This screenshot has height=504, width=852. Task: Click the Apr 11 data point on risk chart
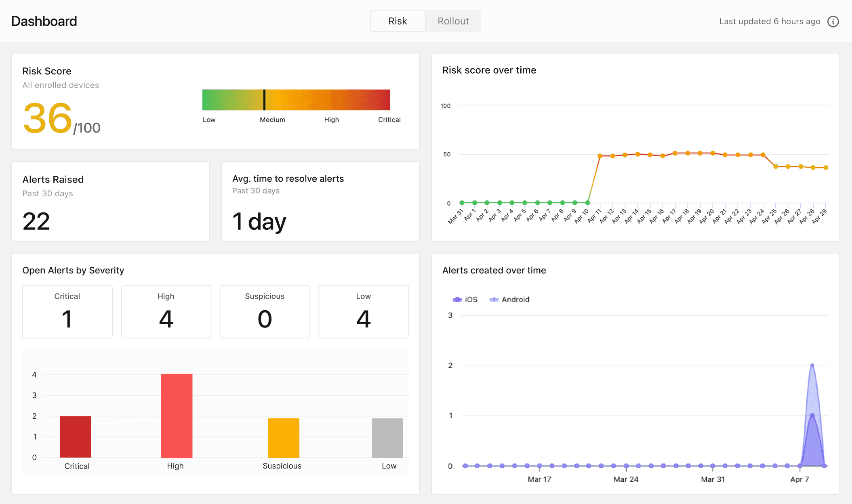point(600,156)
